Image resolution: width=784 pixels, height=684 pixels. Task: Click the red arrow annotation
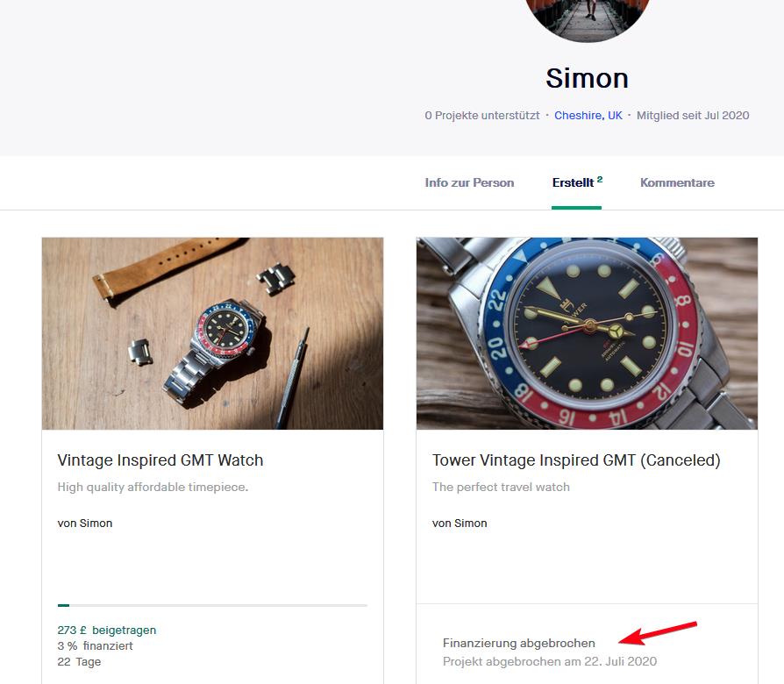(x=657, y=633)
